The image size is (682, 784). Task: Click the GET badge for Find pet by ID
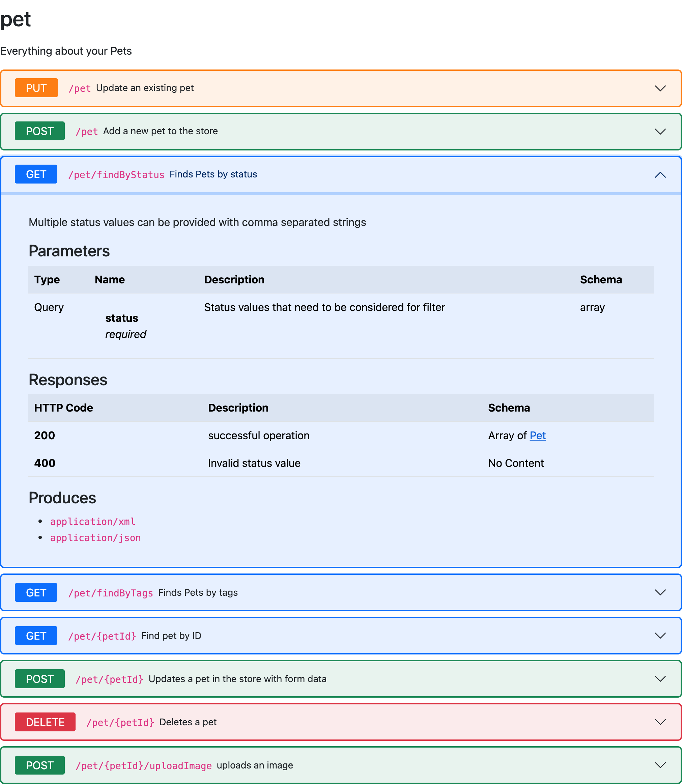pos(36,636)
